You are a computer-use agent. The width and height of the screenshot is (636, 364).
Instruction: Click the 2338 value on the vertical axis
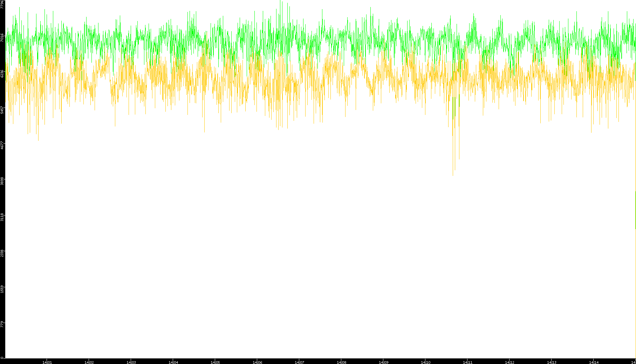2,253
